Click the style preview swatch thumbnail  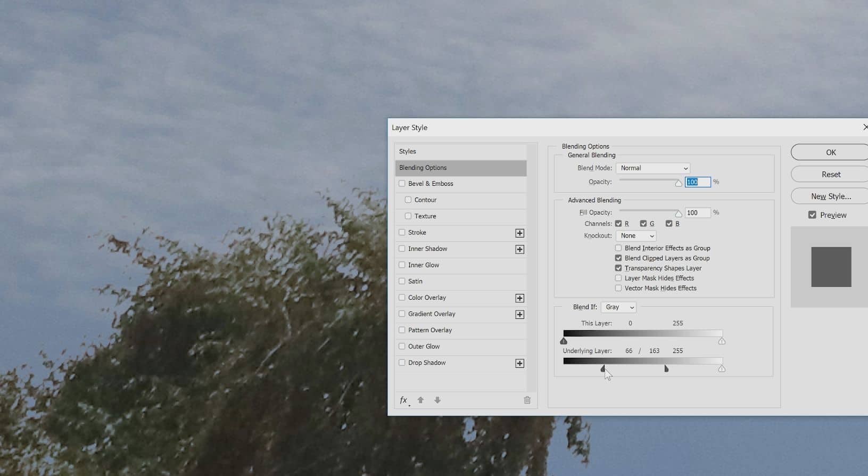pos(831,267)
